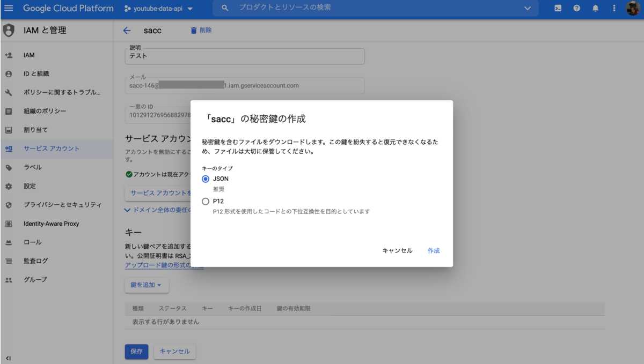Open the notifications bell icon
The image size is (644, 364).
tap(595, 8)
